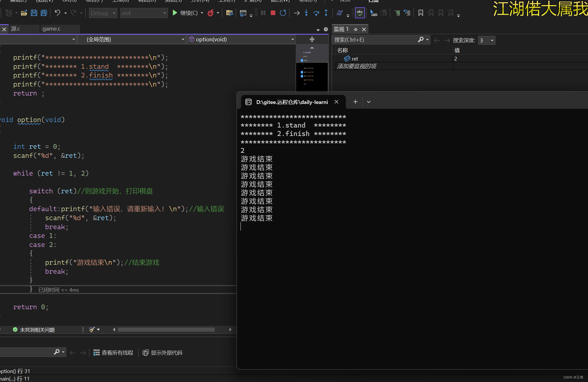Click the Restart debugging icon
This screenshot has width=588, height=382.
tap(283, 13)
